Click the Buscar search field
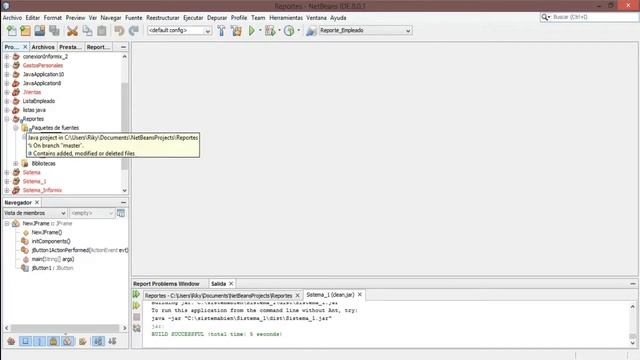This screenshot has width=640, height=360. (x=593, y=17)
